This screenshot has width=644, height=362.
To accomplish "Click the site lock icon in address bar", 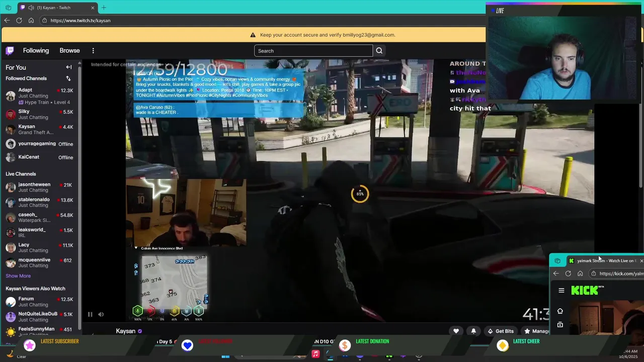I will (x=44, y=21).
